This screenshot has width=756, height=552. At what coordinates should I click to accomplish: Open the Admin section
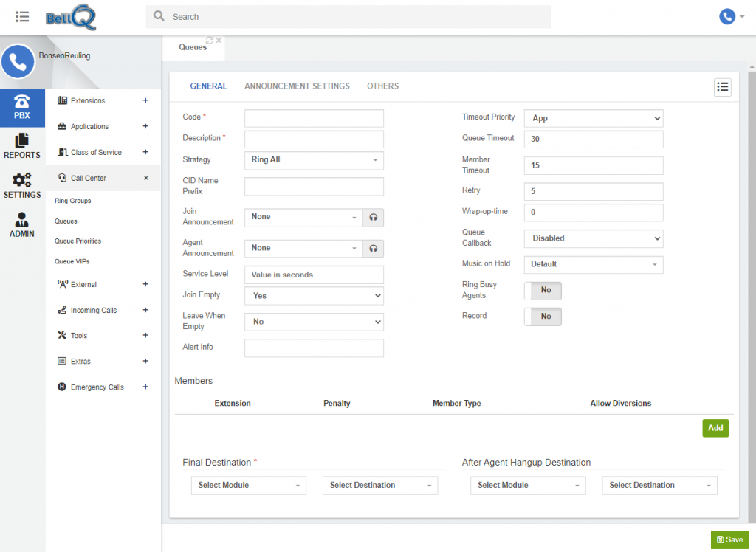click(22, 225)
